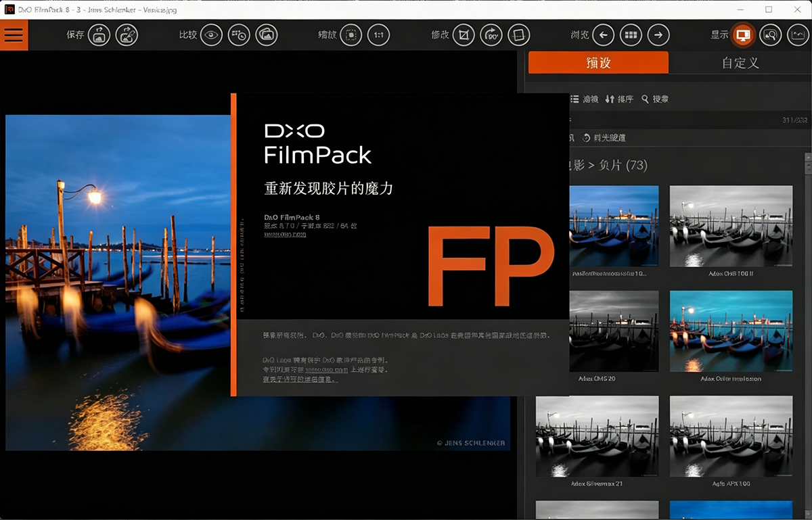
Task: Switch to the 自定义 tab
Action: tap(740, 62)
